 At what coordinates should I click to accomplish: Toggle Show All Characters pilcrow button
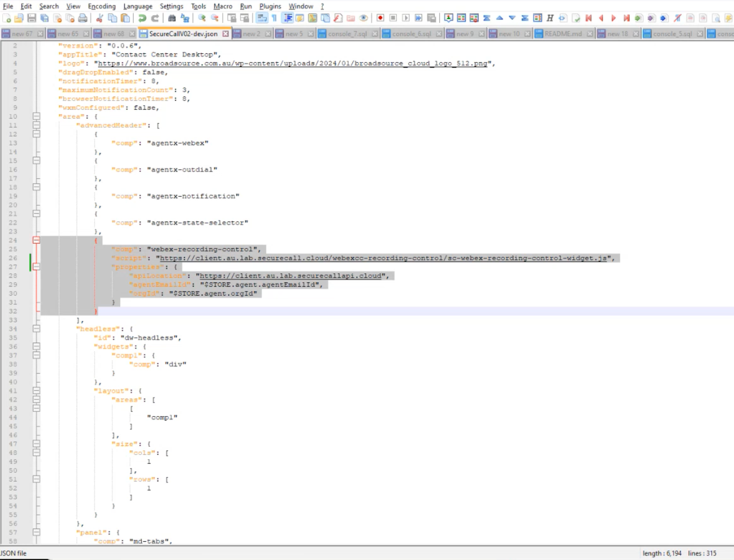(274, 18)
